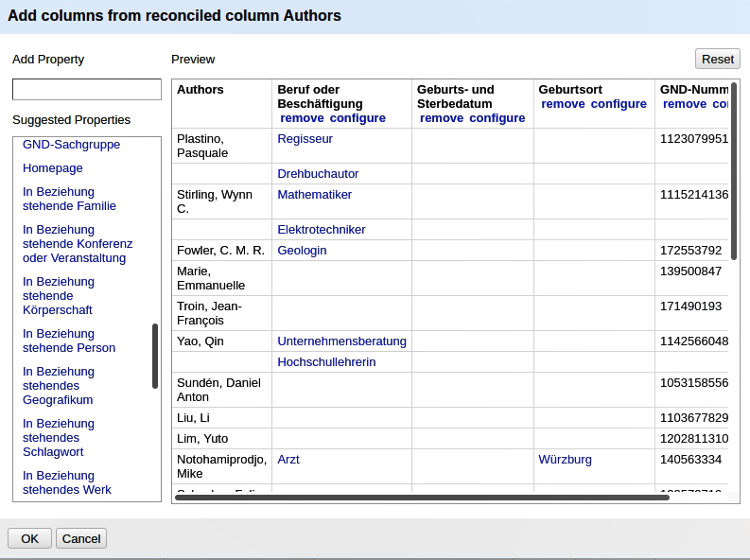This screenshot has width=750, height=560.
Task: Remove the Geburtsort column
Action: point(563,104)
